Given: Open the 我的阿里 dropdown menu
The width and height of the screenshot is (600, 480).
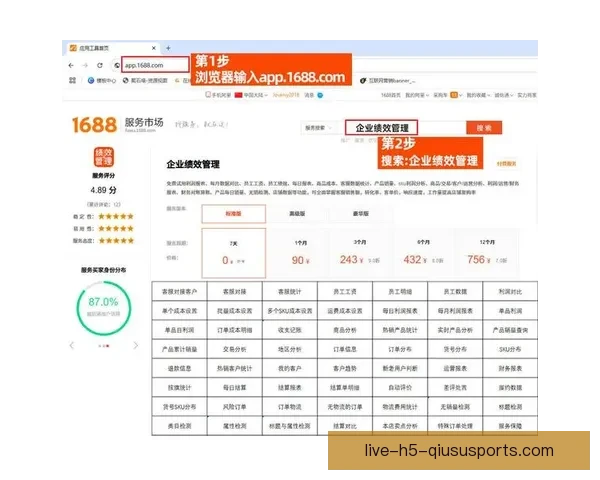Looking at the screenshot, I should pyautogui.click(x=417, y=95).
